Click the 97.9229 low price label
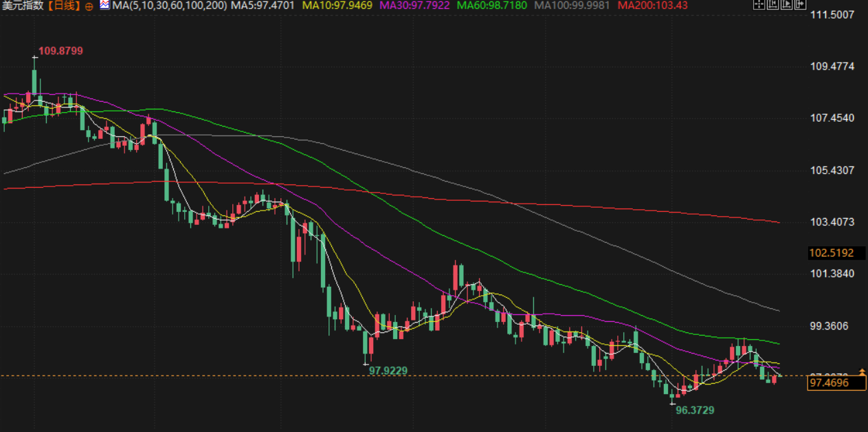The image size is (868, 432). pyautogui.click(x=388, y=370)
